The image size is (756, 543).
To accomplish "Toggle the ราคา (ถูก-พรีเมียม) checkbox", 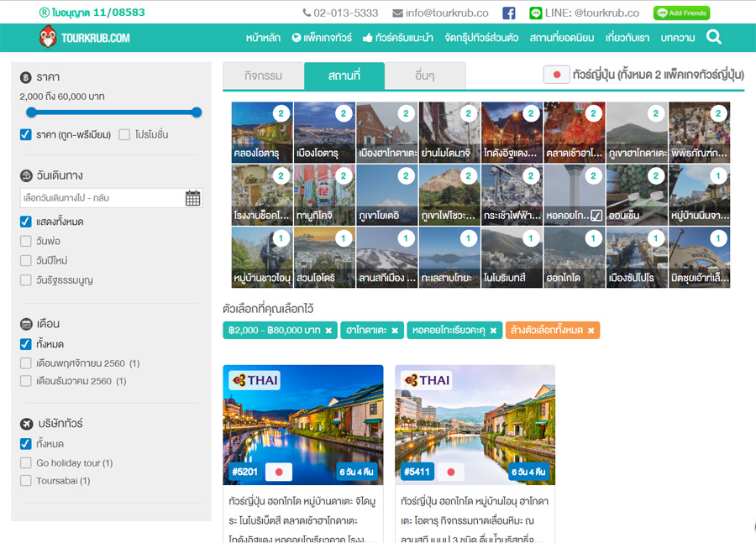I will 26,134.
